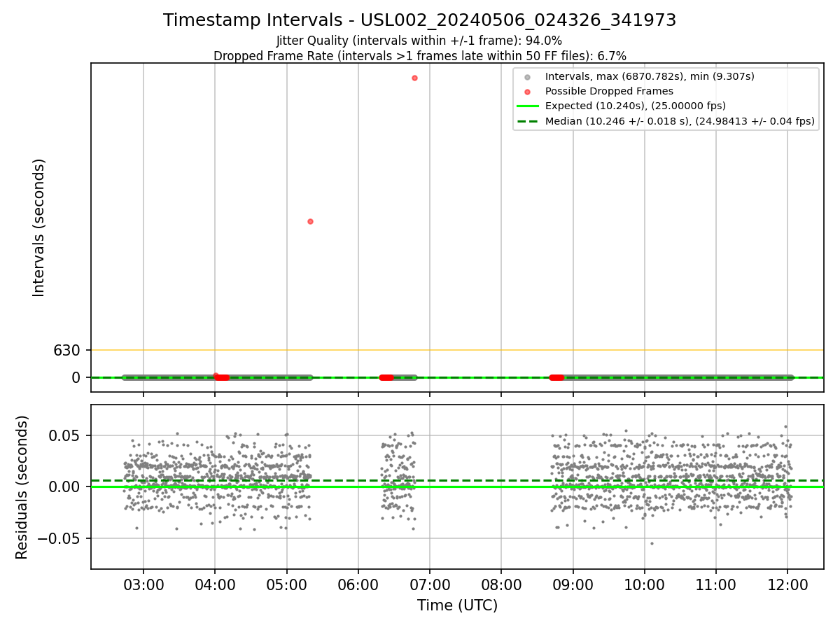Click the red dropped-frame cluster near 08:45
This screenshot has height=630, width=840.
(x=556, y=377)
